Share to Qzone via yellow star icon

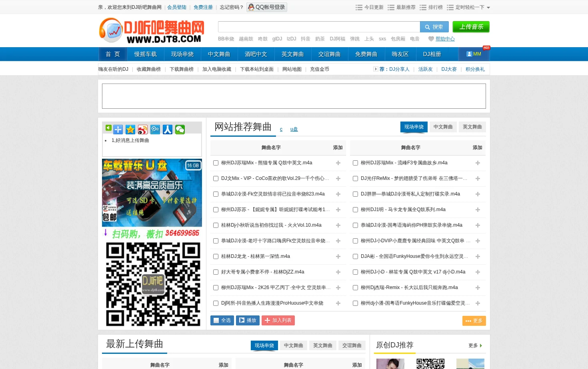pyautogui.click(x=130, y=130)
